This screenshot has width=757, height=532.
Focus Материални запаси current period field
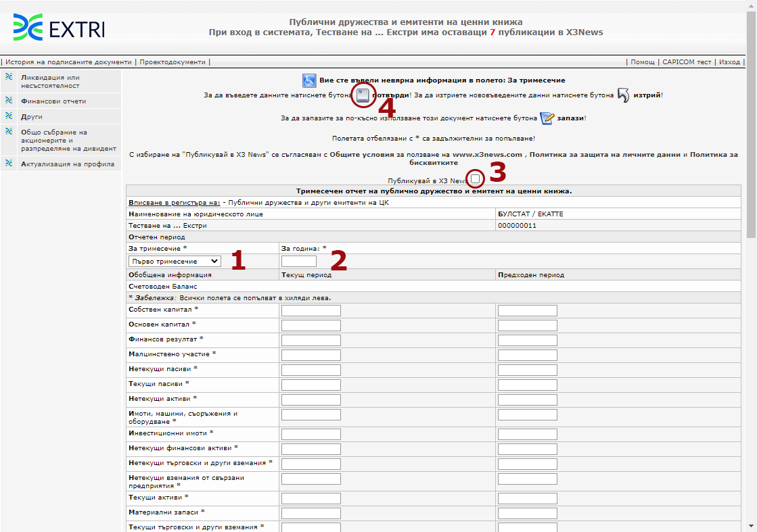point(311,513)
